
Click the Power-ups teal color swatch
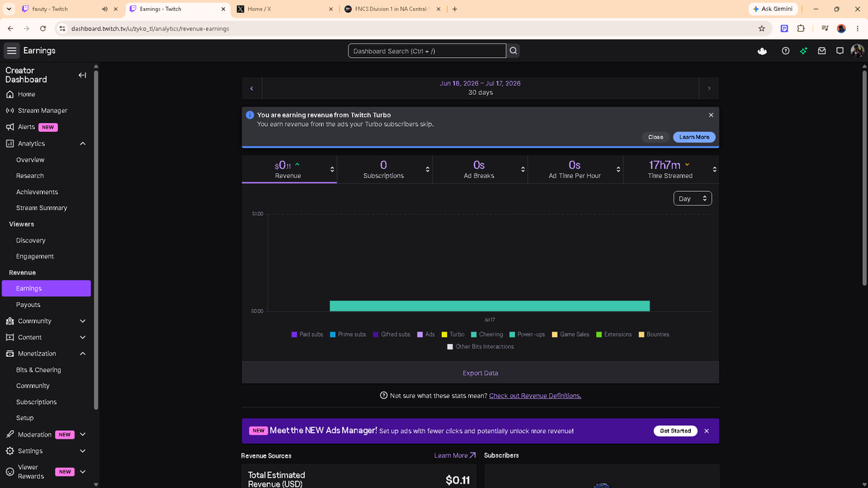coord(512,335)
